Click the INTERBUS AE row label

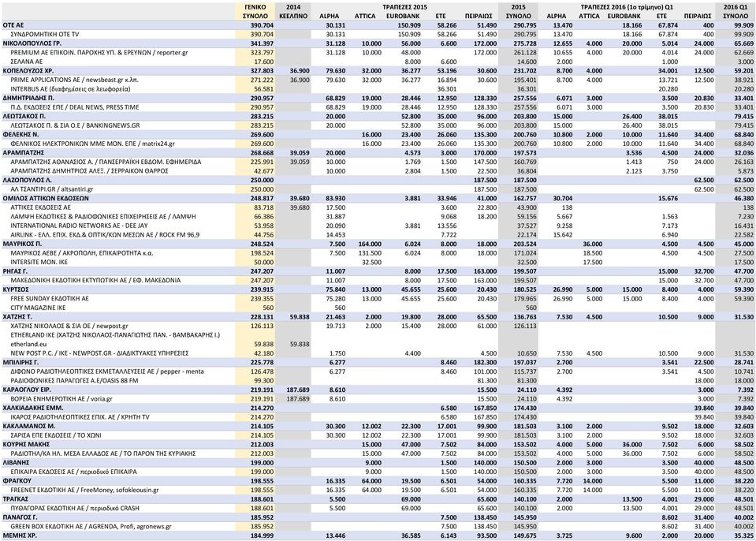pyautogui.click(x=70, y=89)
